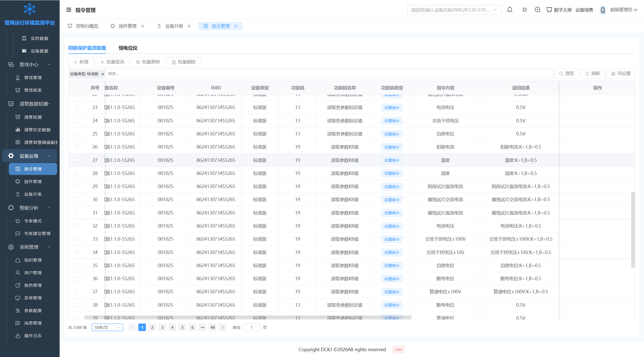Viewport: 644px width, 357px height.
Task: Click the 超级管理员 avatar icon
Action: point(603,10)
